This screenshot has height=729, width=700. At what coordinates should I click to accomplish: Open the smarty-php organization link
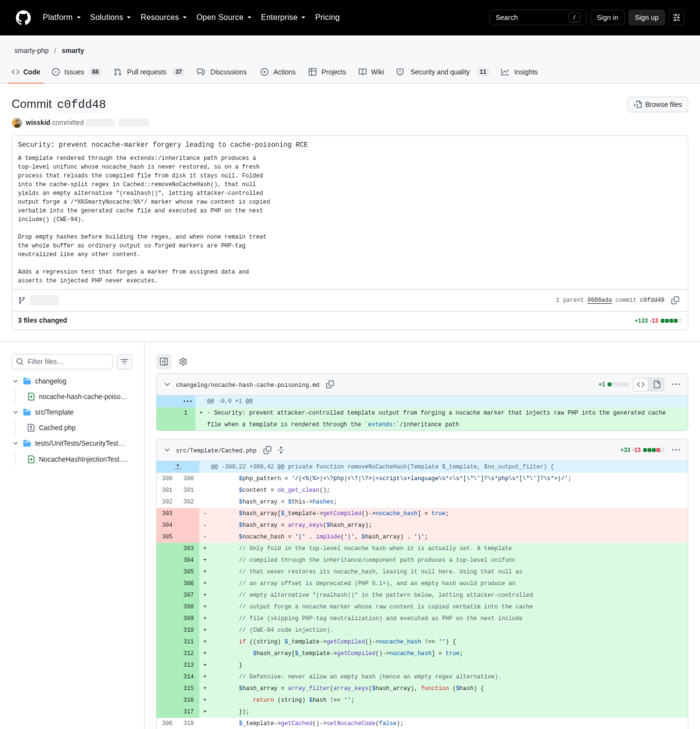pyautogui.click(x=31, y=51)
